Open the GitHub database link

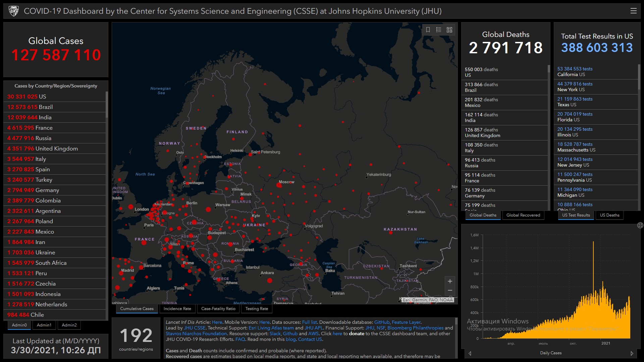tap(381, 322)
